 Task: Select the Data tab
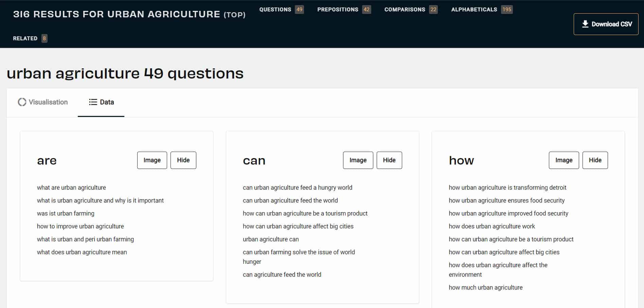106,102
